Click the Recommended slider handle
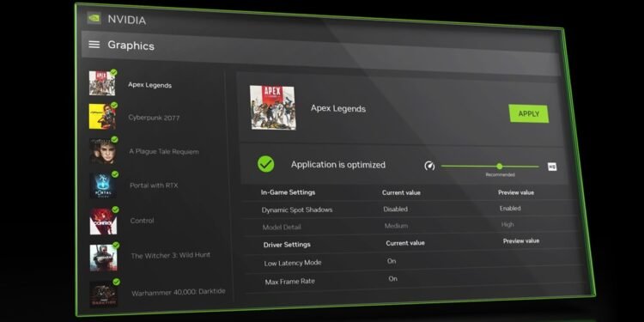This screenshot has height=322, width=644. click(x=500, y=167)
